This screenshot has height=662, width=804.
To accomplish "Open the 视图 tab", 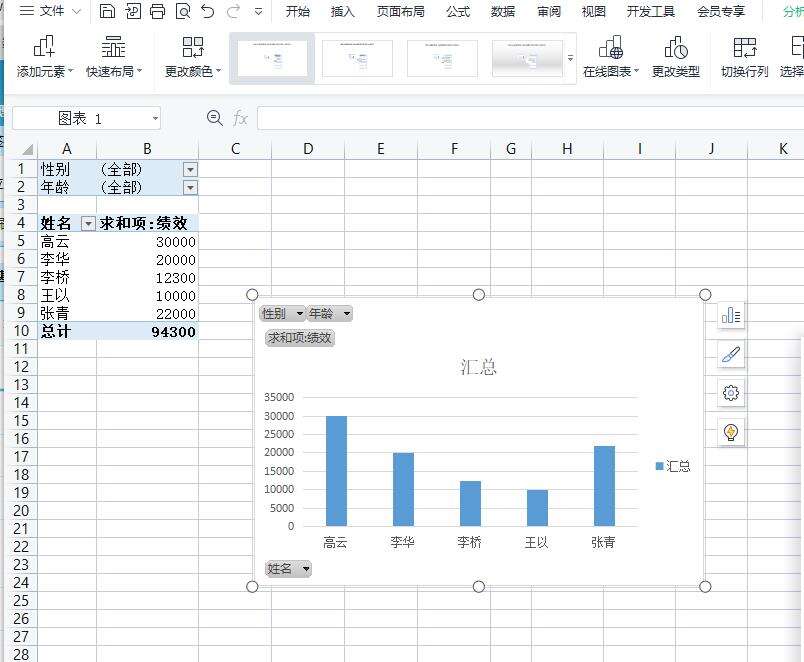I will point(594,11).
